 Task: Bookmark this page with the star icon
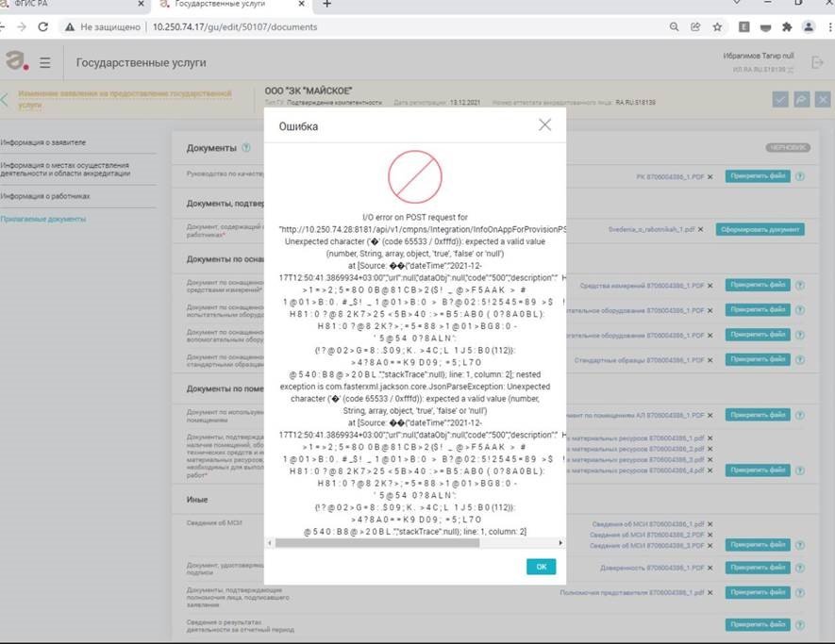pos(718,27)
